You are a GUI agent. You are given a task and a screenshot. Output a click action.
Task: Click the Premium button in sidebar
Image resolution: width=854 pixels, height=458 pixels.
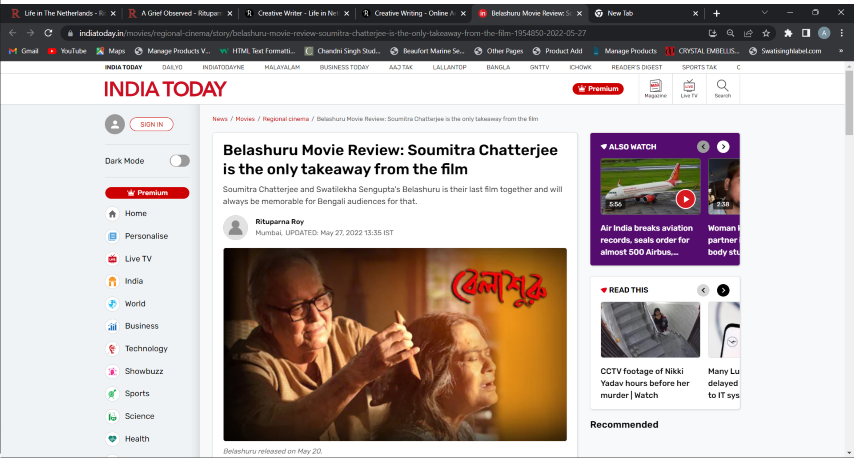pyautogui.click(x=147, y=193)
